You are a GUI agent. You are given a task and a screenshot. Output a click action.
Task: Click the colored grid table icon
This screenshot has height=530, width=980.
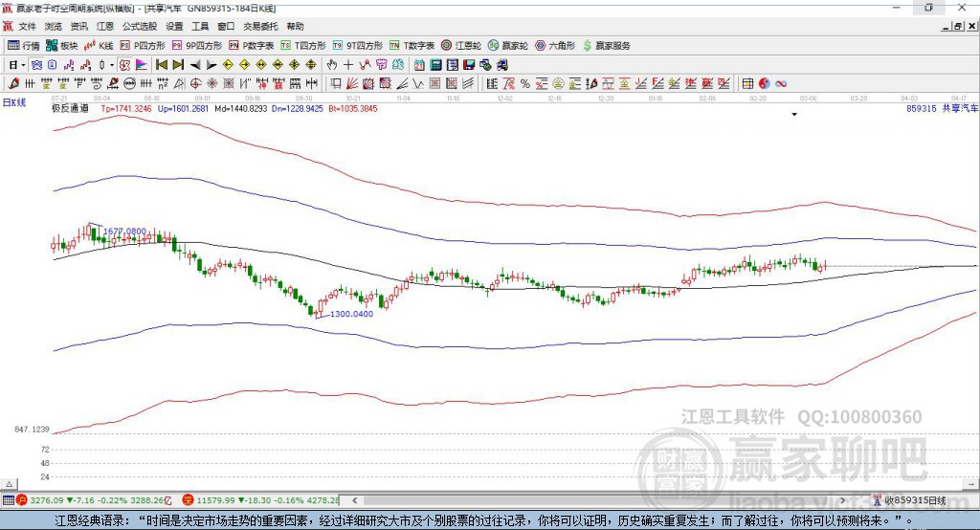tap(747, 84)
